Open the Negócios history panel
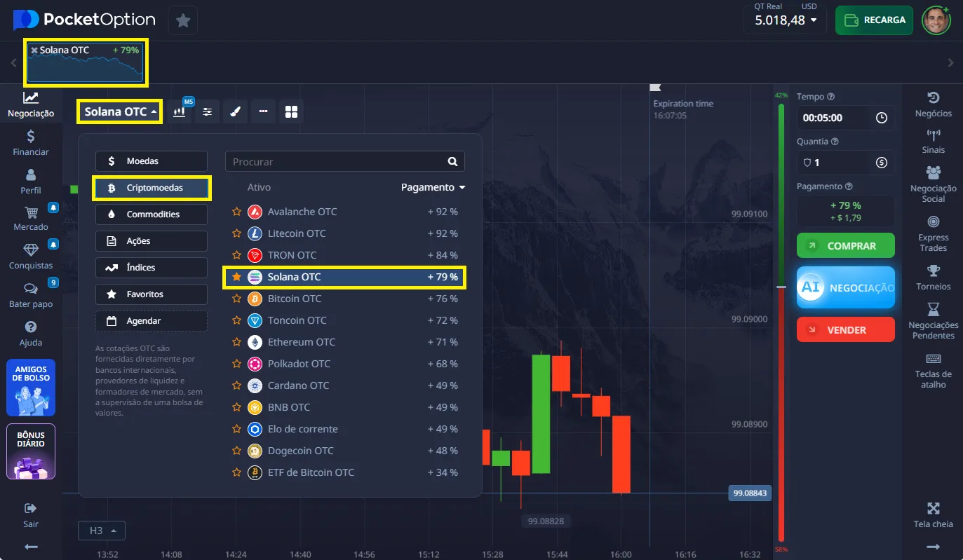The image size is (963, 560). click(934, 104)
